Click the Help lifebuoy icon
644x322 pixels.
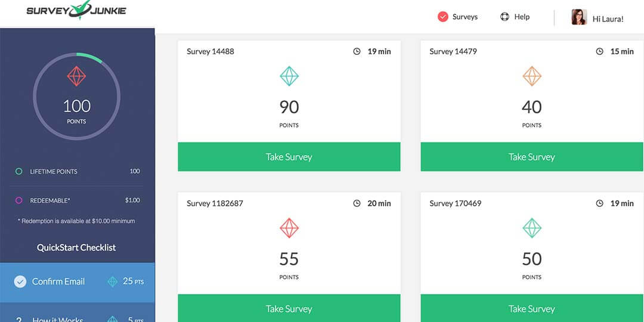pyautogui.click(x=504, y=17)
